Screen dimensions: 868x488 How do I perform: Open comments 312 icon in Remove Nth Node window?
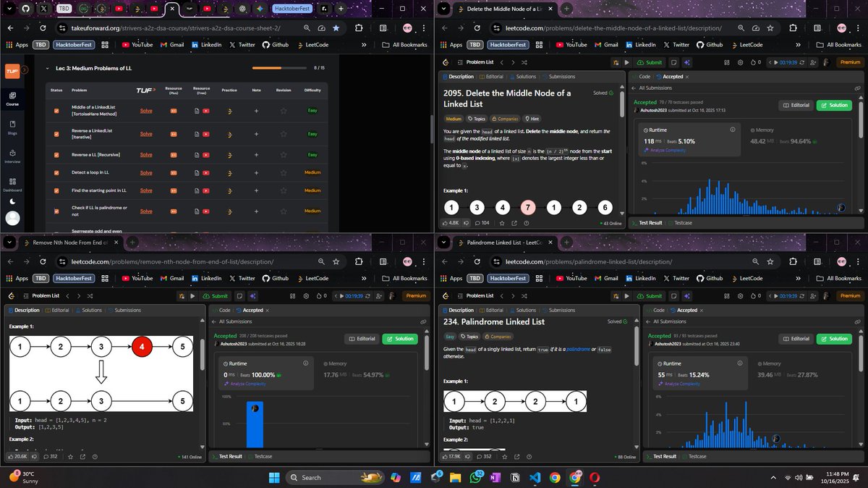click(x=49, y=456)
